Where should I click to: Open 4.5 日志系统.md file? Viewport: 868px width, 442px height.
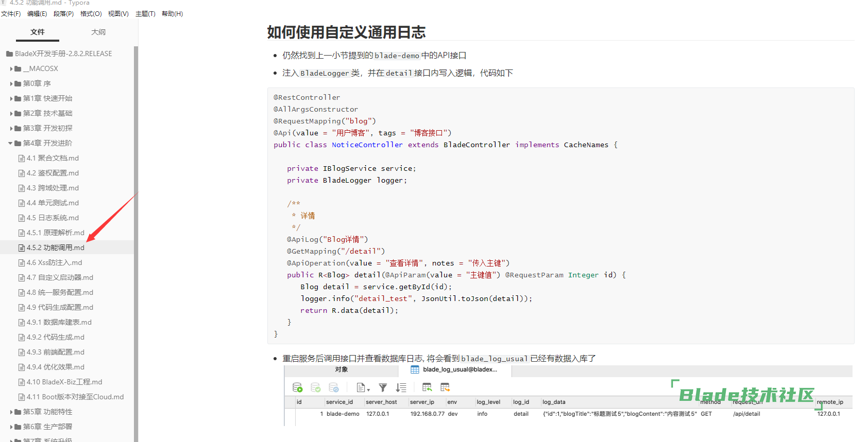click(x=53, y=218)
